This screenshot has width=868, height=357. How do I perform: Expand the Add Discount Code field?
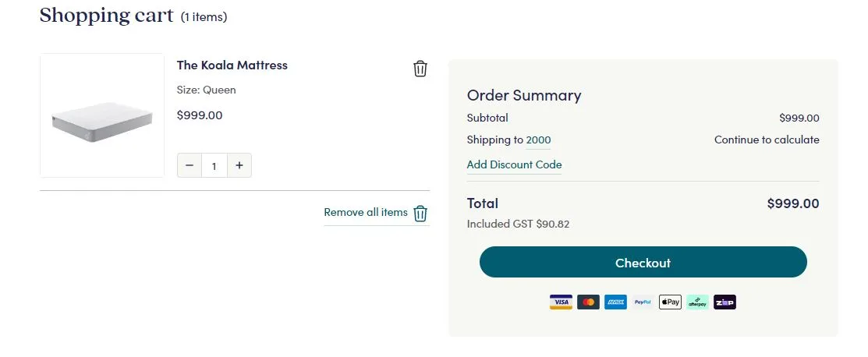point(514,164)
